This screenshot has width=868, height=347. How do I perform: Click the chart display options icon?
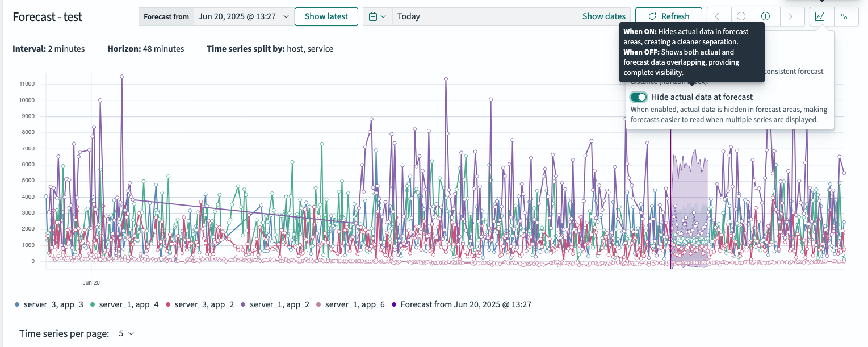pos(819,16)
